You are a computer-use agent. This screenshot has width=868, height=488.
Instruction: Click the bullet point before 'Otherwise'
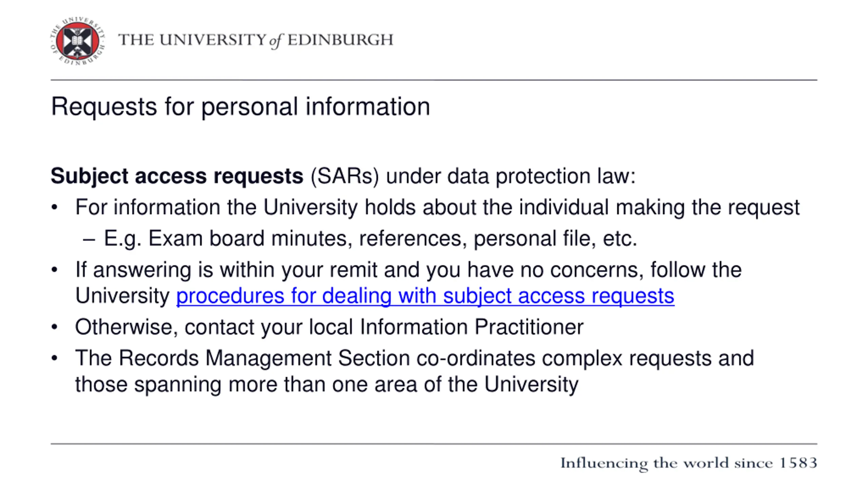55,327
